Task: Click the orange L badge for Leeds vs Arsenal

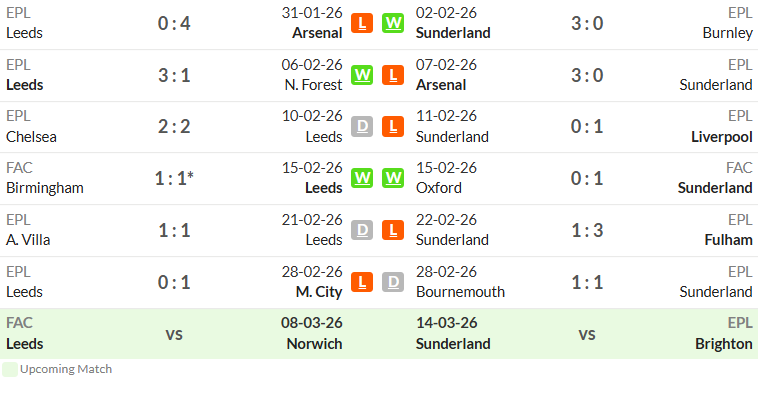Action: 362,23
